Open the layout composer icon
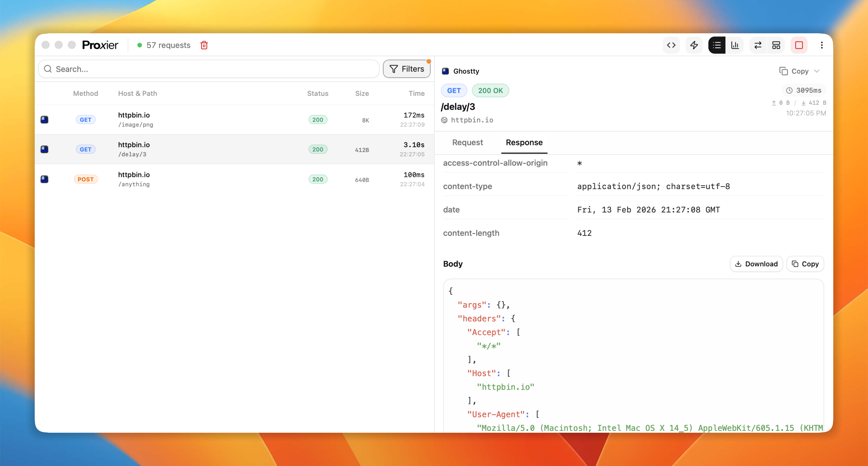The width and height of the screenshot is (868, 466). tap(776, 45)
